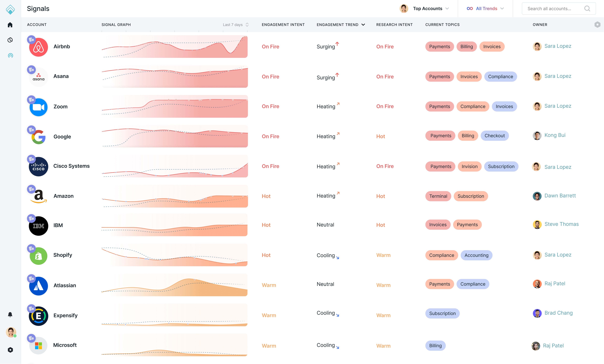604x364 pixels.
Task: Click the search magnifier icon
Action: 587,9
